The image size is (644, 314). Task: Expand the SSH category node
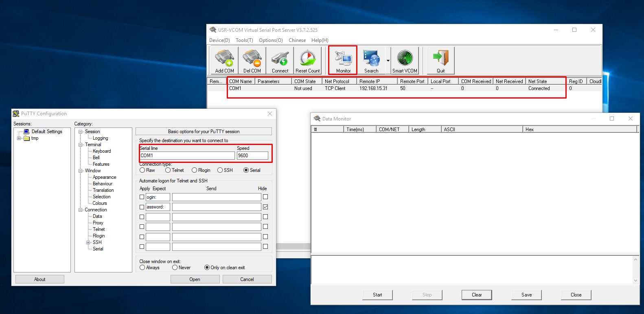point(88,242)
